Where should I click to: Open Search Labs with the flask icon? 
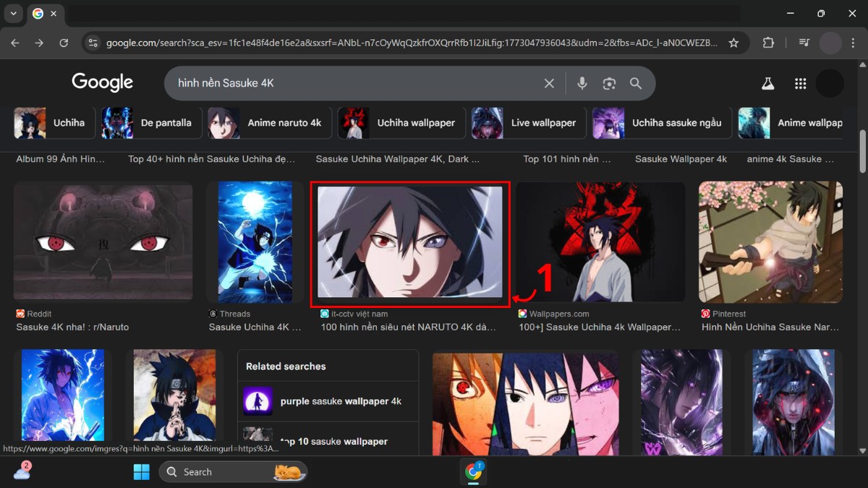[x=767, y=83]
